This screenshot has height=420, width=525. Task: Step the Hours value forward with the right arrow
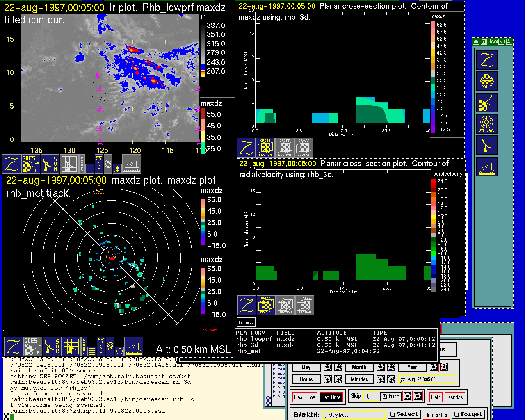click(338, 379)
